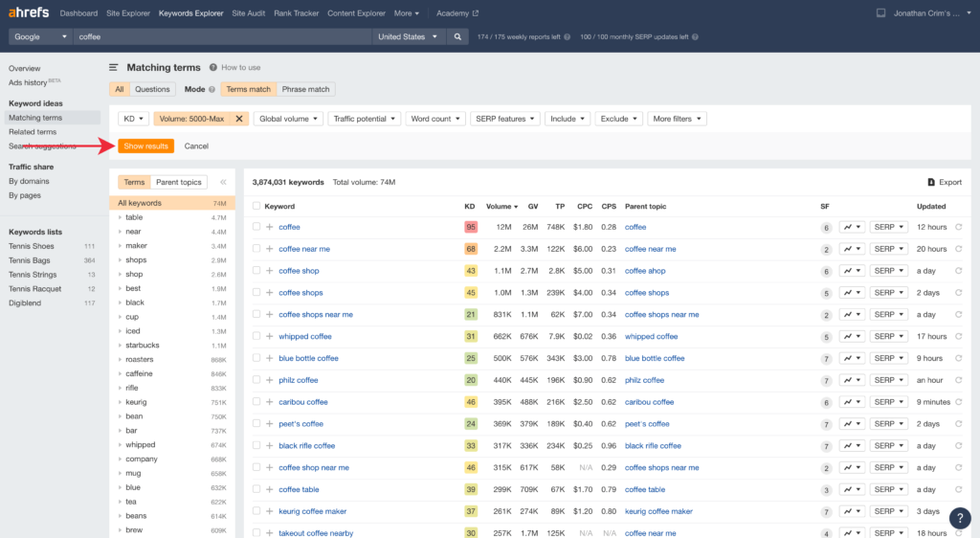This screenshot has width=980, height=538.
Task: Open the KD filter dropdown
Action: [x=133, y=119]
